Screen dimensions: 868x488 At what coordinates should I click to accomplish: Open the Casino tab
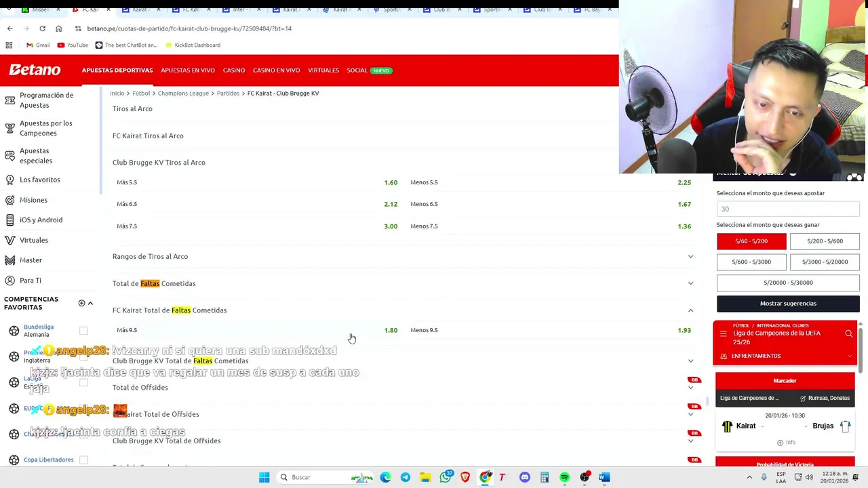[x=234, y=70]
